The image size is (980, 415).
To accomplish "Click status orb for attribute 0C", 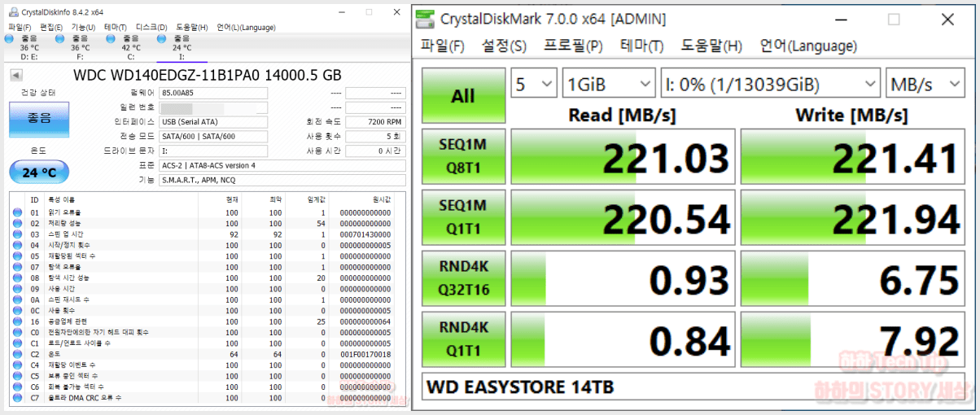I will tap(18, 310).
